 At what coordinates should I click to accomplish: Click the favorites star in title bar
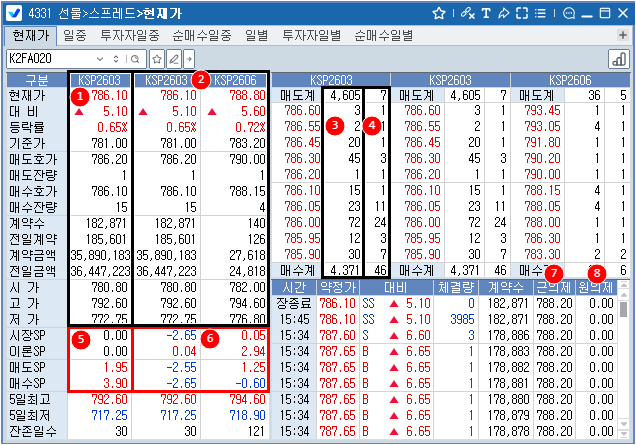pyautogui.click(x=438, y=13)
